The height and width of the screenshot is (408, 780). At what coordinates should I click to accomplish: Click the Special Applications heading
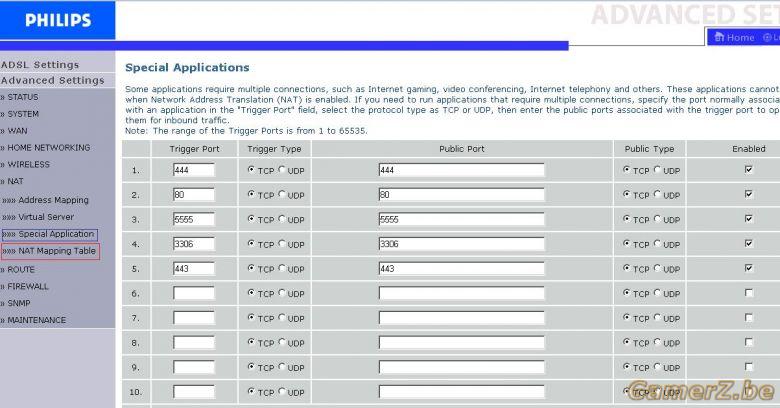[x=187, y=68]
